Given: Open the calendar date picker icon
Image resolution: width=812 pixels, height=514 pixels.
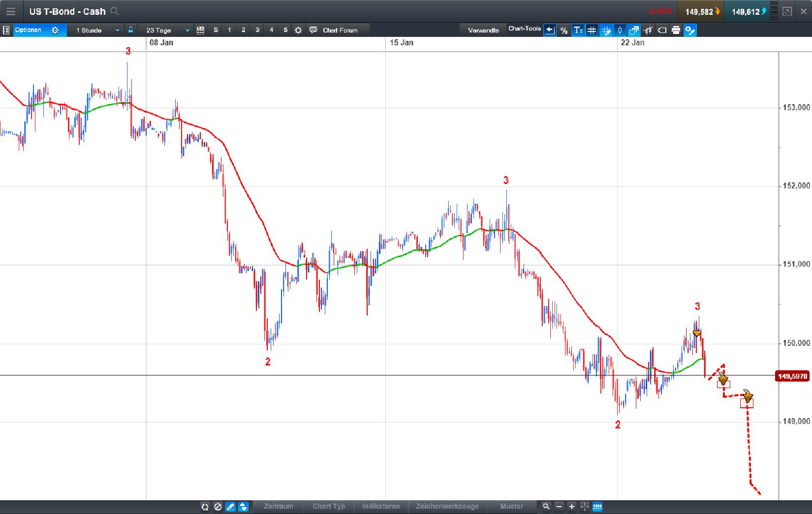Looking at the screenshot, I should pyautogui.click(x=200, y=30).
